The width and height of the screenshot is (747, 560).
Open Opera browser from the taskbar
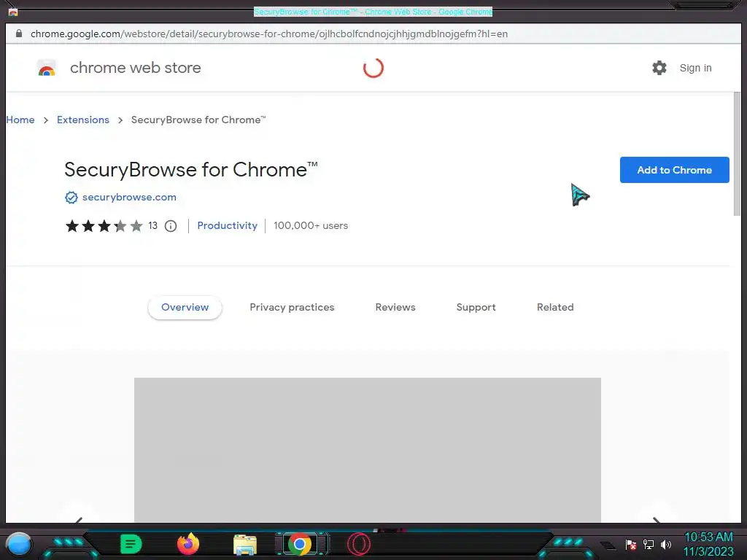[x=359, y=544]
